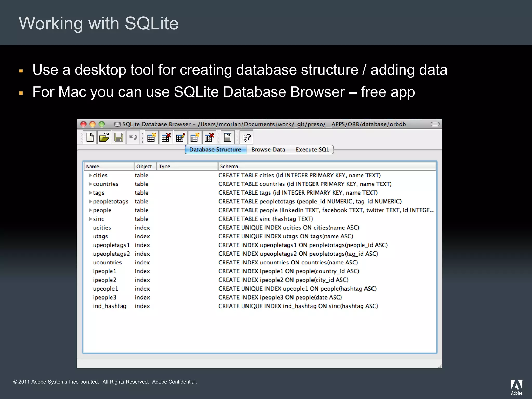The height and width of the screenshot is (399, 532).
Task: Click the Create Table icon
Action: coord(151,137)
